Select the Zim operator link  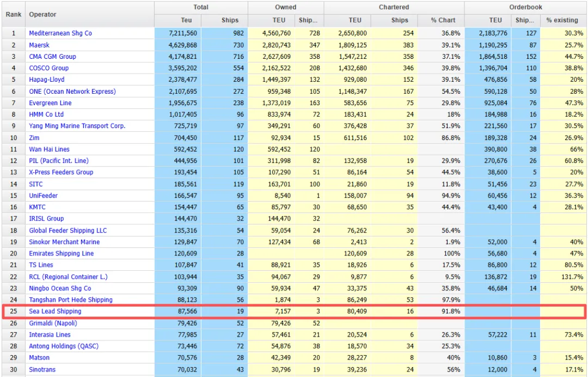[34, 138]
